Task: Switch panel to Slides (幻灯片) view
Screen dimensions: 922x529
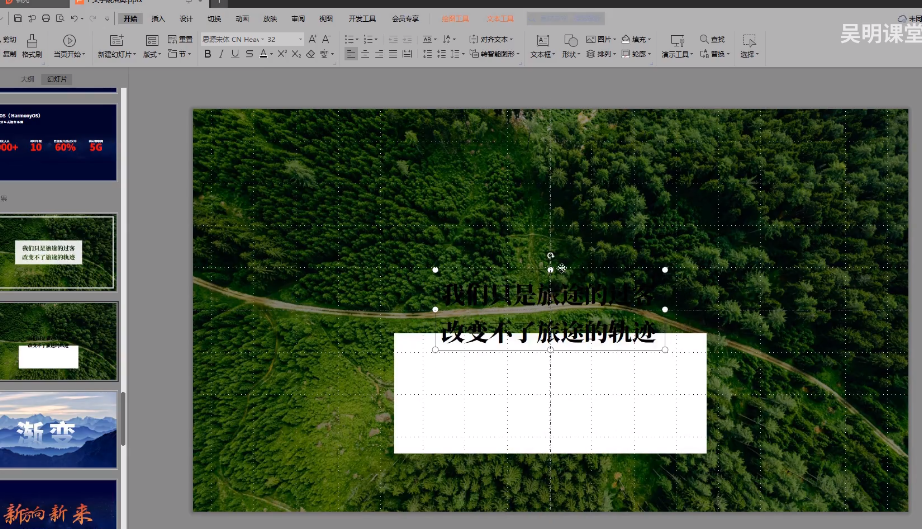Action: click(x=57, y=79)
